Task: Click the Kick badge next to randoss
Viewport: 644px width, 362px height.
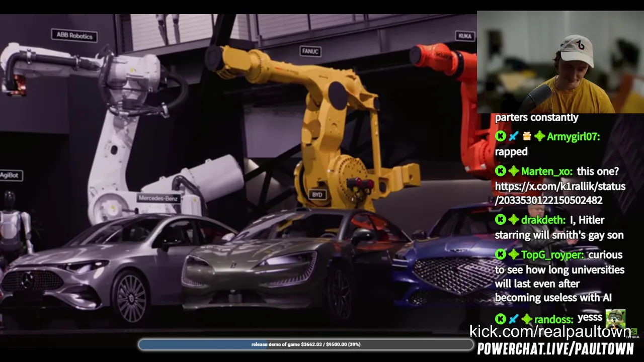Action: pyautogui.click(x=500, y=319)
